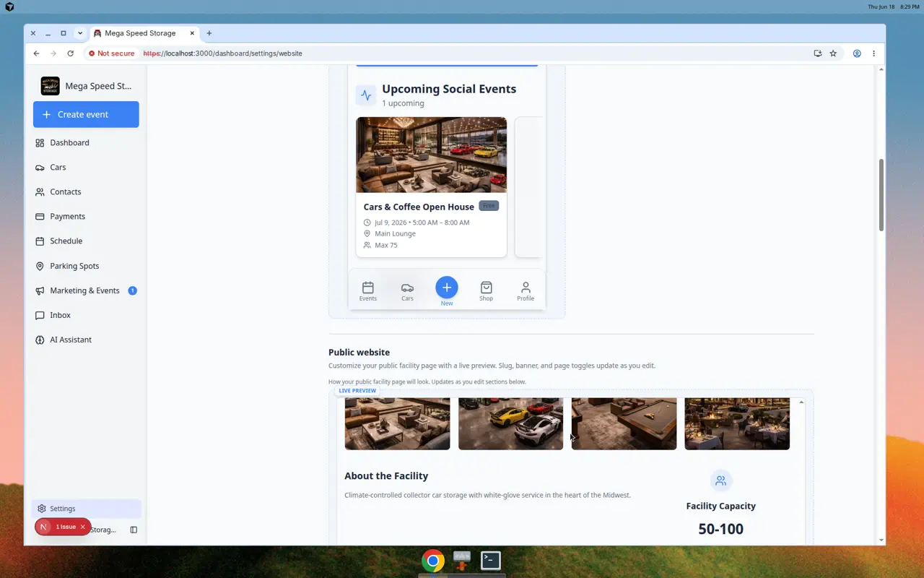Open Marketing & Events section
924x578 pixels.
coord(86,290)
